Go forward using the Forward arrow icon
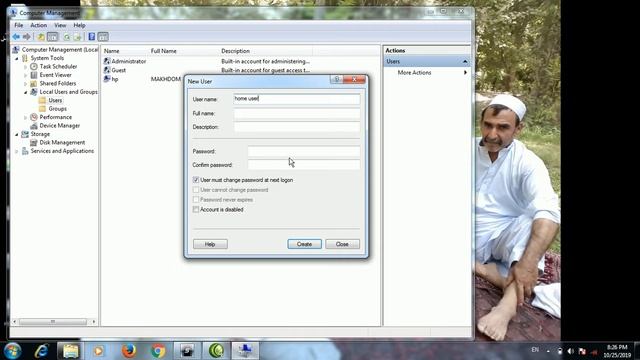This screenshot has width=640, height=360. coord(27,37)
